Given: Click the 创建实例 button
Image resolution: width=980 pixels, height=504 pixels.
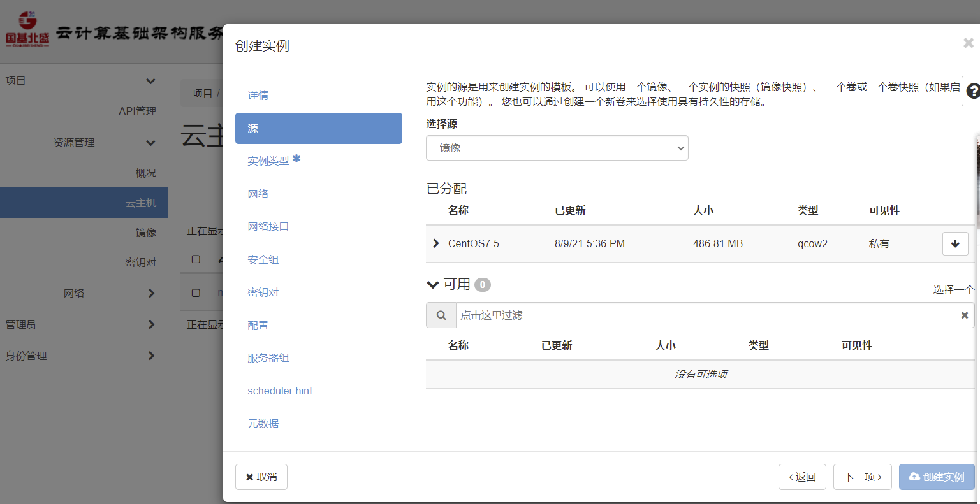Looking at the screenshot, I should 937,477.
